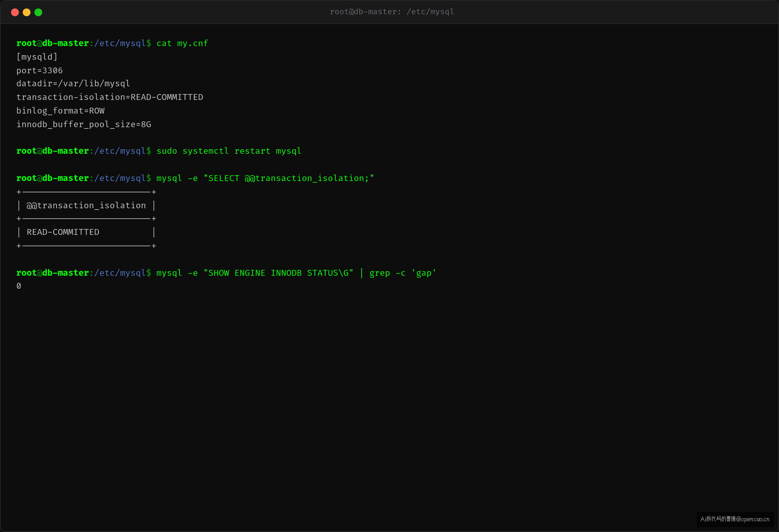Click the grep count output 0

click(x=19, y=286)
